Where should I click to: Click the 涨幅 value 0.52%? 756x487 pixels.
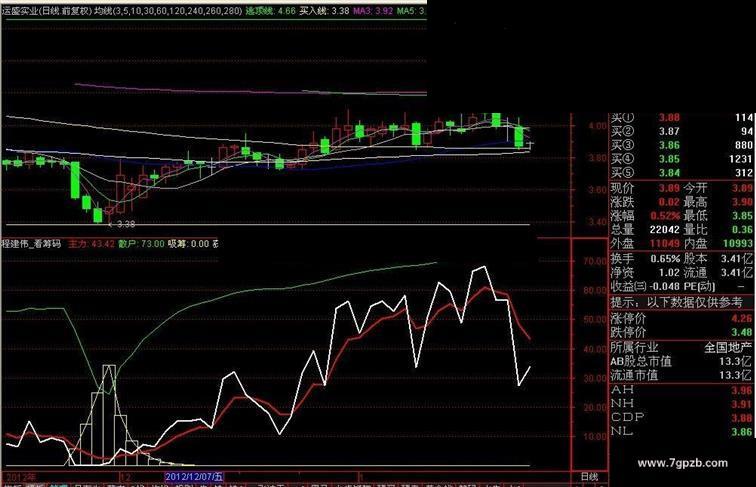click(665, 216)
